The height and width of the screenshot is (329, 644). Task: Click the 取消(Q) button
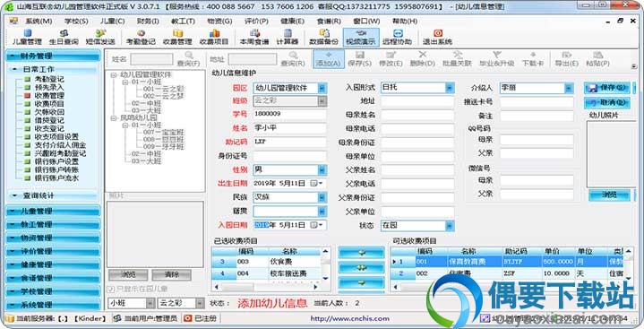[606, 102]
